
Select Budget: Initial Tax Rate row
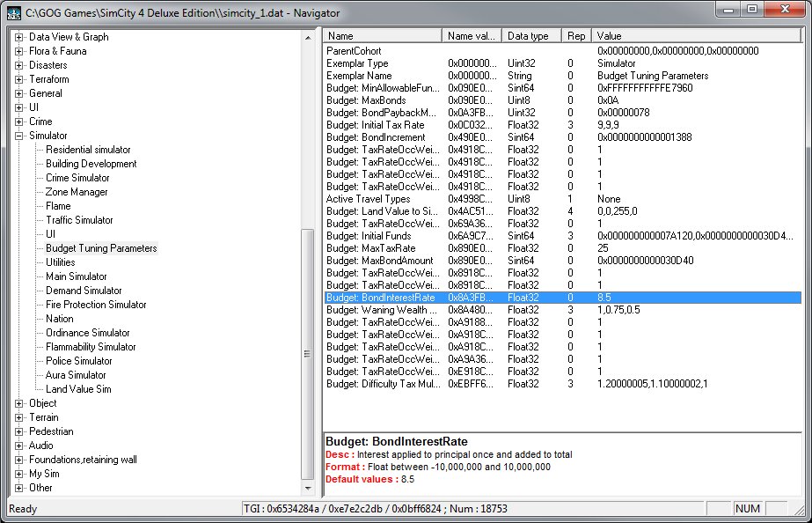[x=562, y=125]
